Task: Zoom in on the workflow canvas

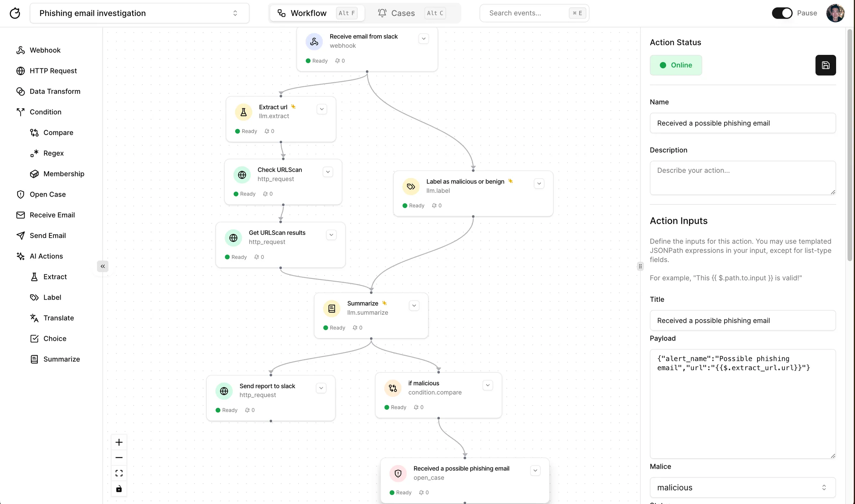Action: pyautogui.click(x=119, y=442)
